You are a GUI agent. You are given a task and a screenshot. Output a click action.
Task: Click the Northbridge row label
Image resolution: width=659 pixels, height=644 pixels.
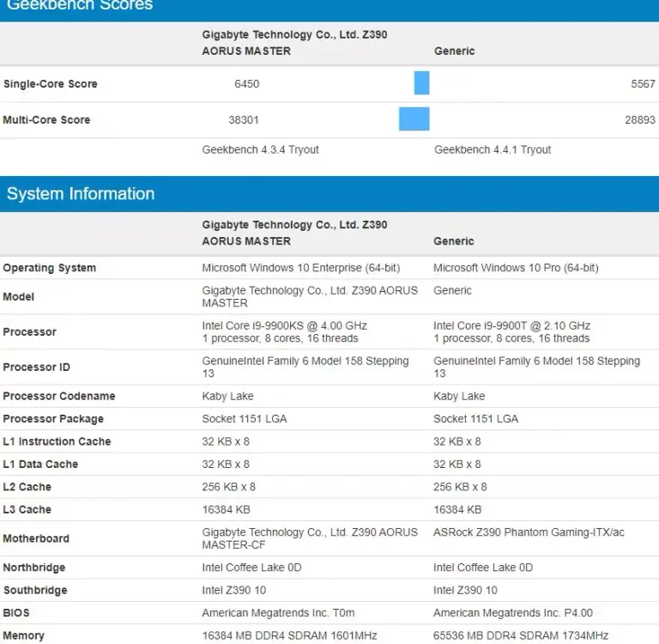pyautogui.click(x=34, y=568)
